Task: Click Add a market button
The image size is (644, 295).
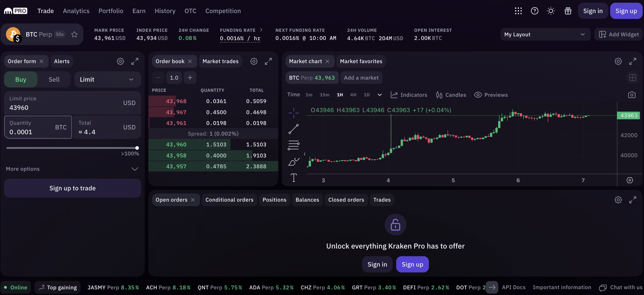Action: [361, 78]
